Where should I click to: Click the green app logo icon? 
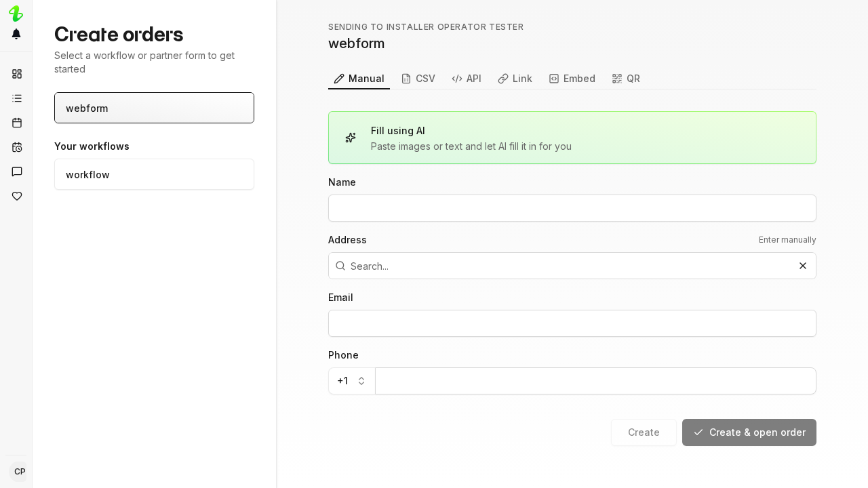[x=16, y=14]
